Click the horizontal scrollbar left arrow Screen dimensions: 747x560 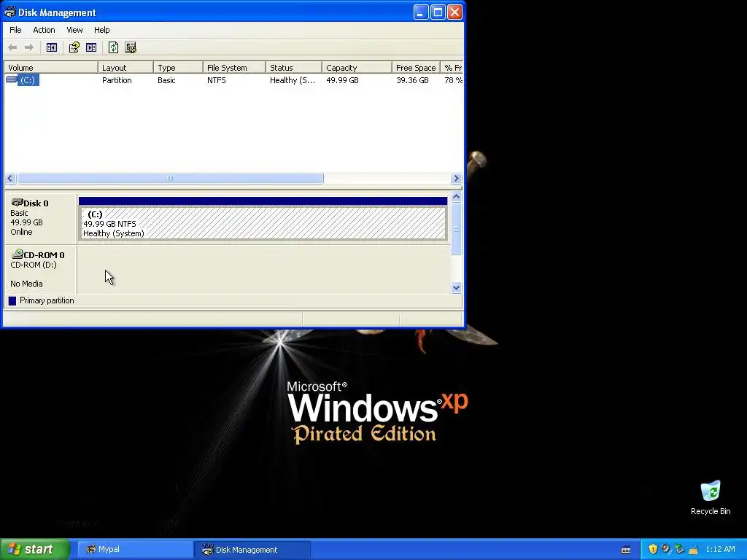(x=10, y=178)
